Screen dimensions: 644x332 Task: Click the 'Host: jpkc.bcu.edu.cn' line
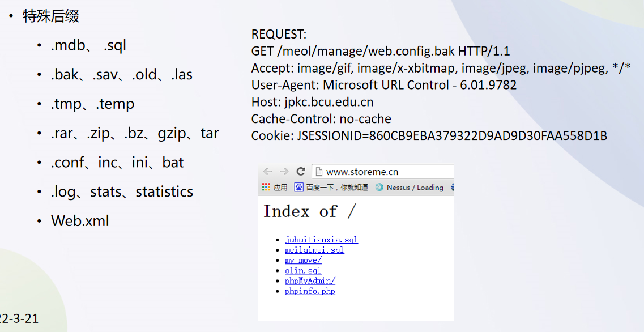point(312,102)
